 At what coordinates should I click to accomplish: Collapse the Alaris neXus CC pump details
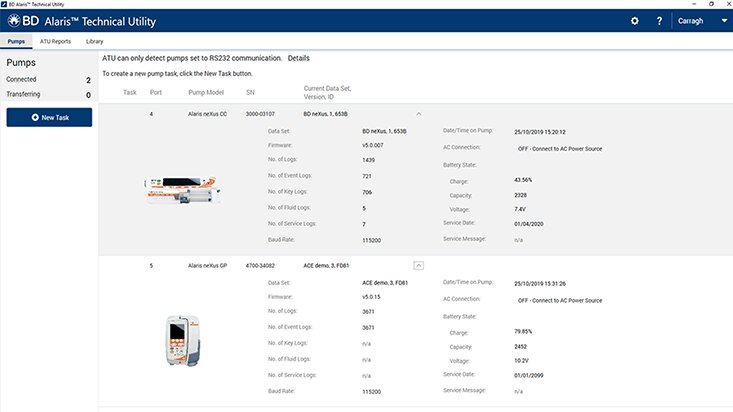pos(419,114)
